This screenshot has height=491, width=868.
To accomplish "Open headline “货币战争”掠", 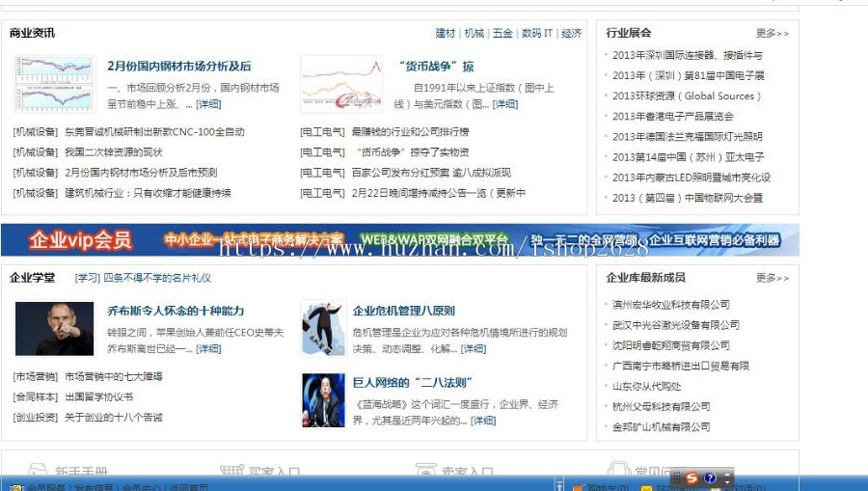I will tap(436, 66).
